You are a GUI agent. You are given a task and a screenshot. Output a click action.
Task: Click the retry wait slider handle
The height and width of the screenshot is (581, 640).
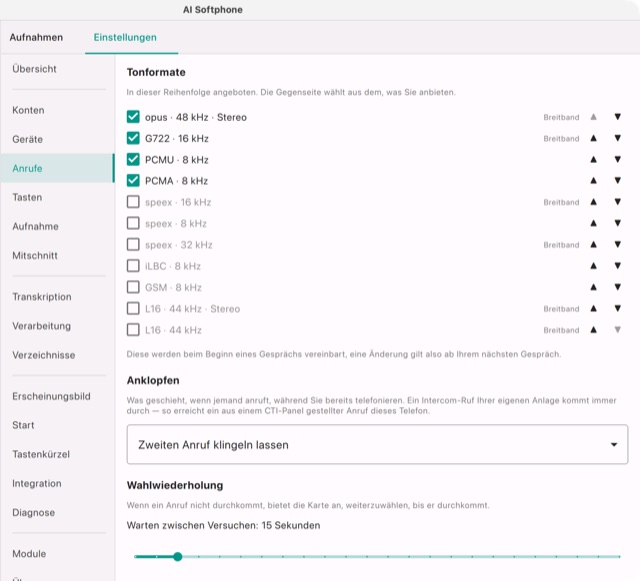(x=177, y=557)
